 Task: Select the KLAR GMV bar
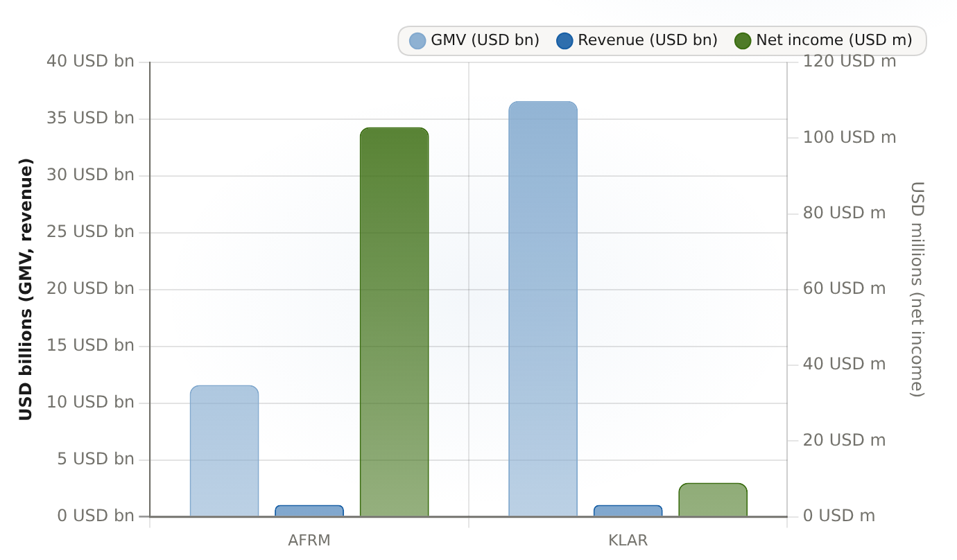543,309
